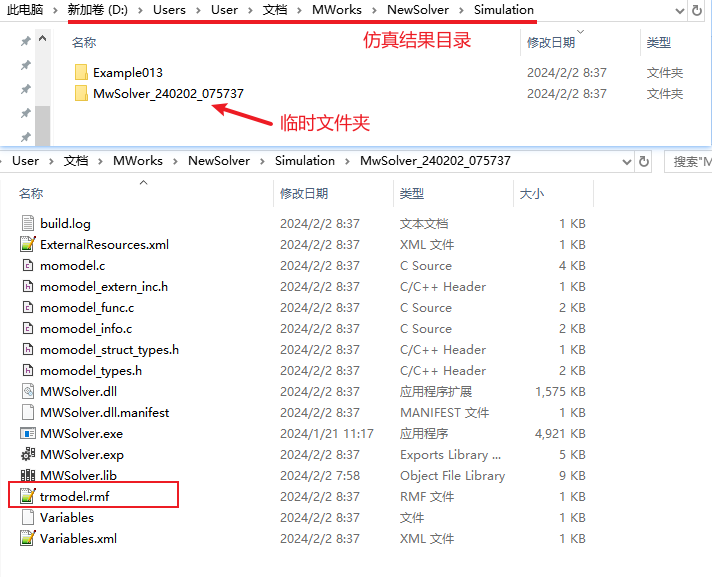Open the Example013 folder icon
The height and width of the screenshot is (577, 712).
coord(82,73)
